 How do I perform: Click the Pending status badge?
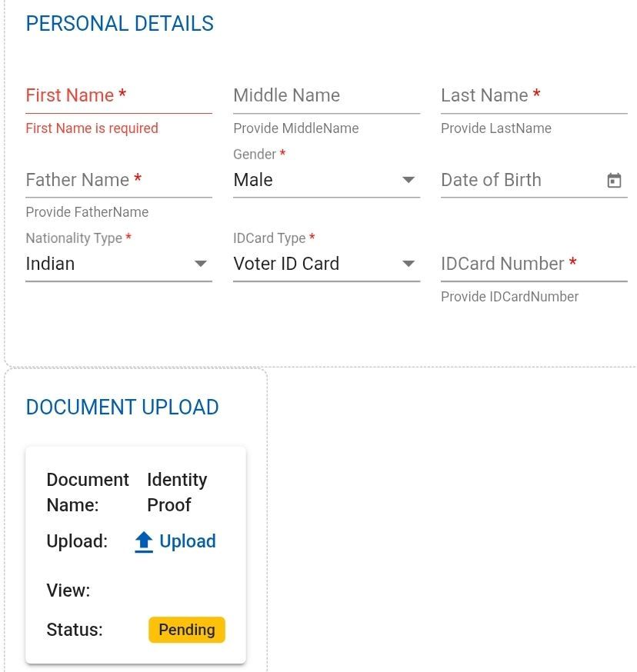186,630
